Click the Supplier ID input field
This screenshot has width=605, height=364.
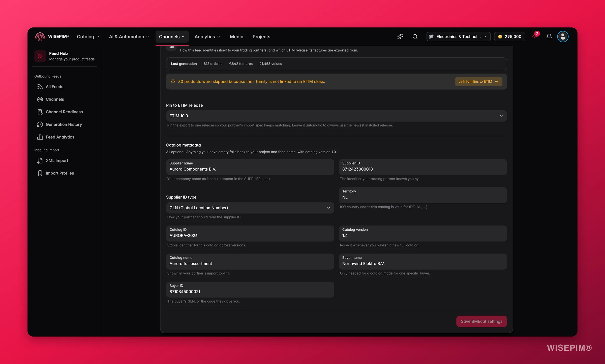pos(422,167)
